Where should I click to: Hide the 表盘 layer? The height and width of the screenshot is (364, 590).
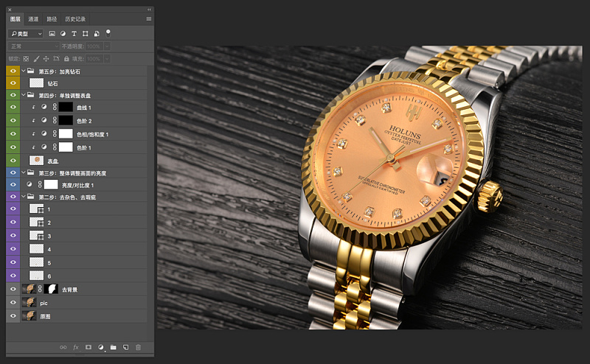pos(13,161)
